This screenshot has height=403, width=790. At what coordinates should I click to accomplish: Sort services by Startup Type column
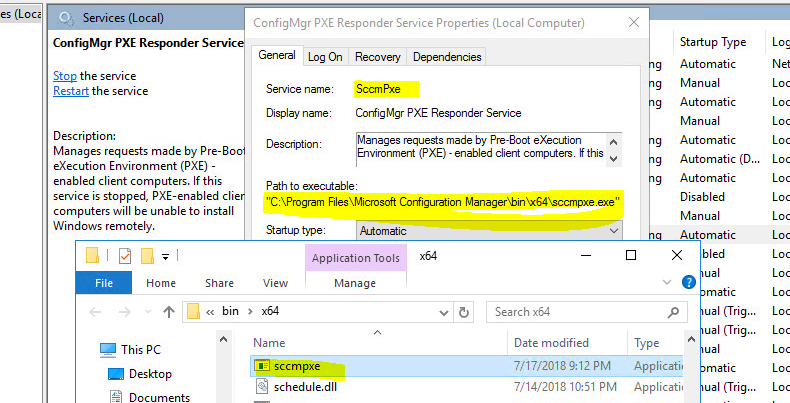(x=712, y=42)
